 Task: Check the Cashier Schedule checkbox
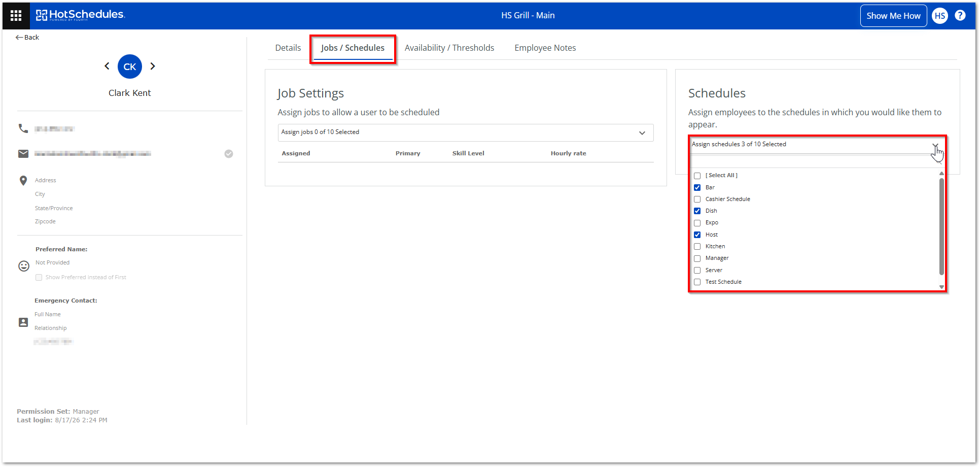pos(697,199)
